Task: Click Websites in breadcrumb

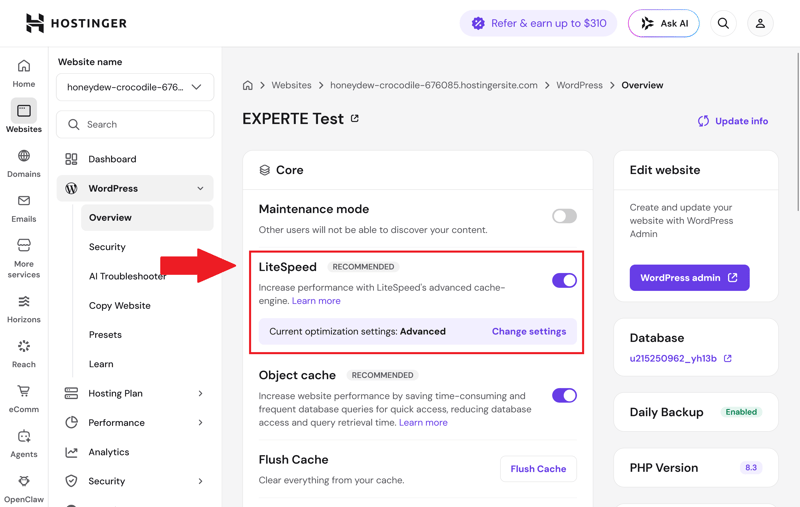Action: click(x=291, y=85)
